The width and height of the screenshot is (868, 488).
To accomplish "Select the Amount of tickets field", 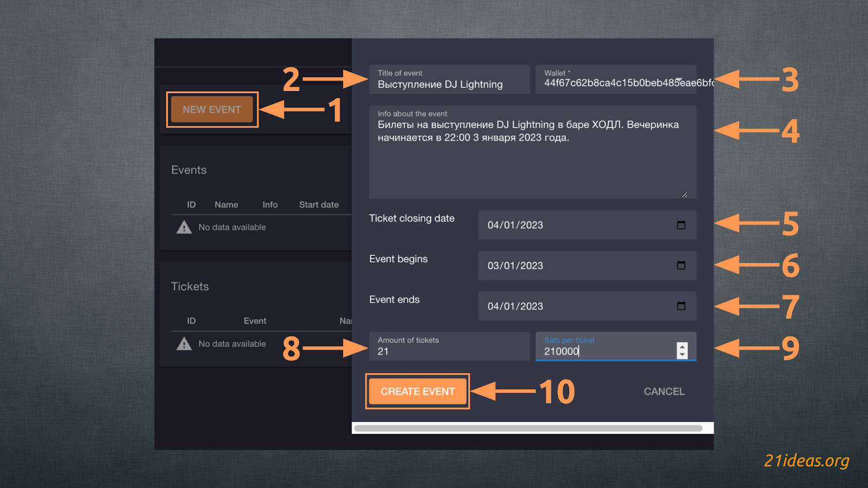I will (449, 351).
